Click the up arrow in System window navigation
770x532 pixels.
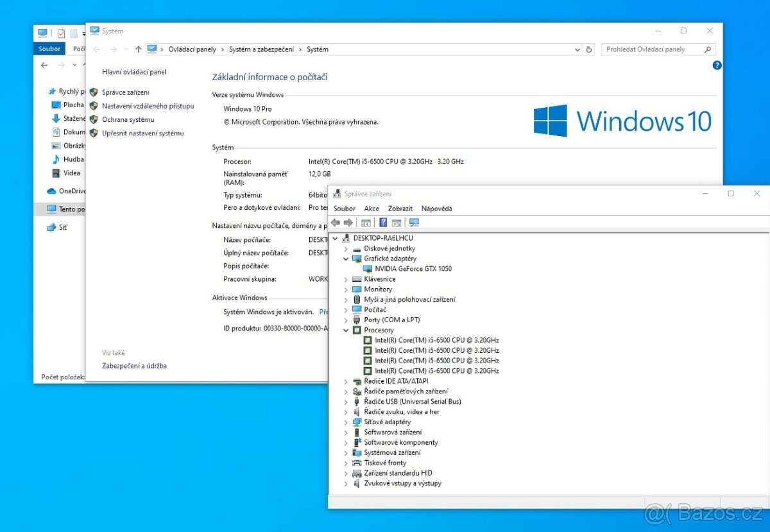(x=138, y=49)
